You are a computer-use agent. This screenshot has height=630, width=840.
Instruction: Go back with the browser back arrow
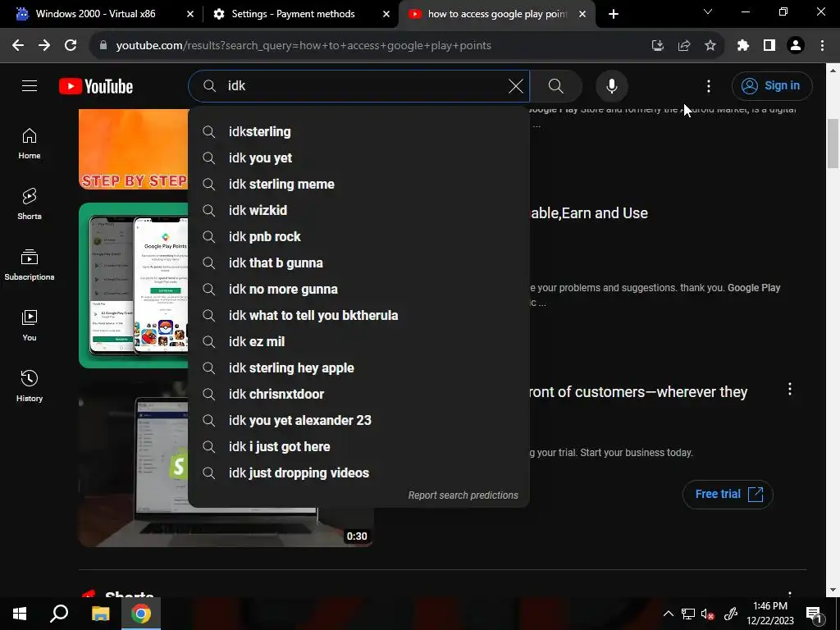[x=18, y=45]
